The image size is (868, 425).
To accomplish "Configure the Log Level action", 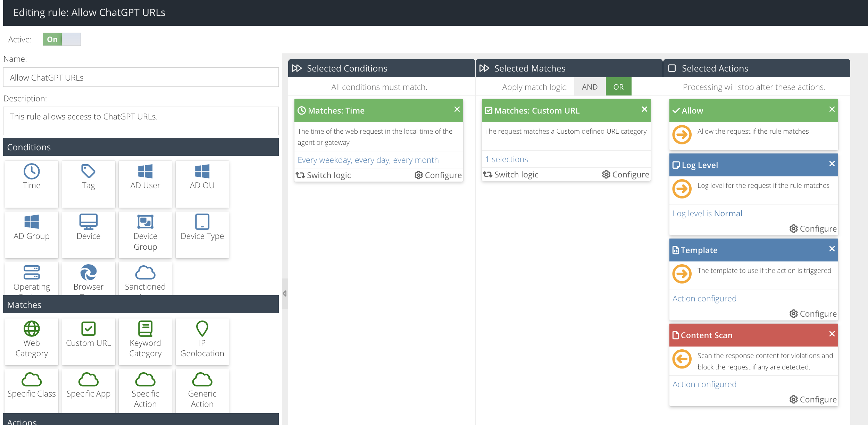I will [813, 228].
